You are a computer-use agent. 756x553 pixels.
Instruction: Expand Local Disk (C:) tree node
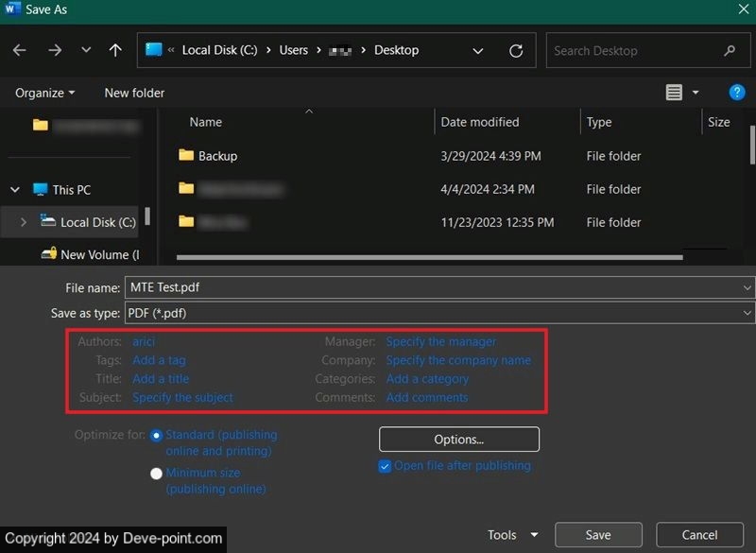tap(24, 222)
